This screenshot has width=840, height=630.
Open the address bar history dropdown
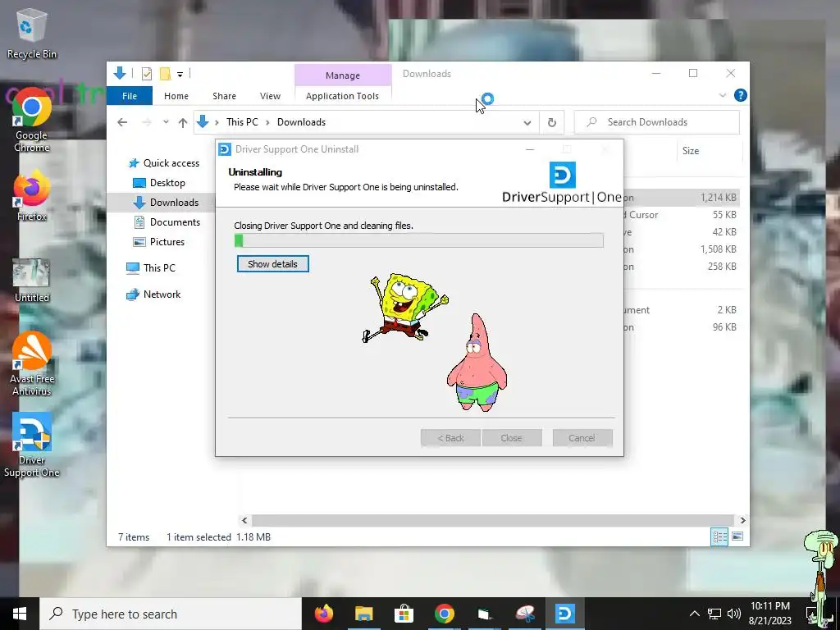[x=527, y=123]
